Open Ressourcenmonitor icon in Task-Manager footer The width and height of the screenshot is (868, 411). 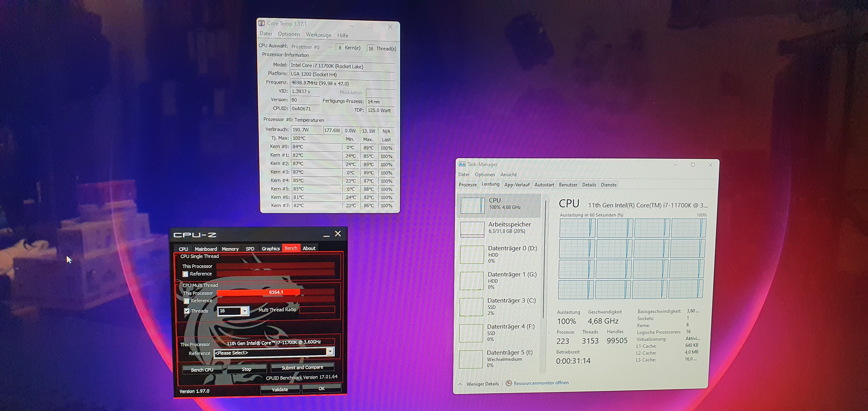[x=509, y=383]
